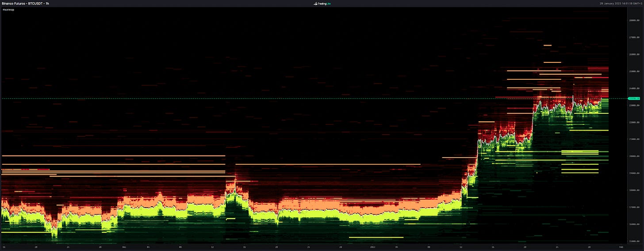This screenshot has height=251, width=644.
Task: Click the green current price tag on axis
Action: click(635, 98)
